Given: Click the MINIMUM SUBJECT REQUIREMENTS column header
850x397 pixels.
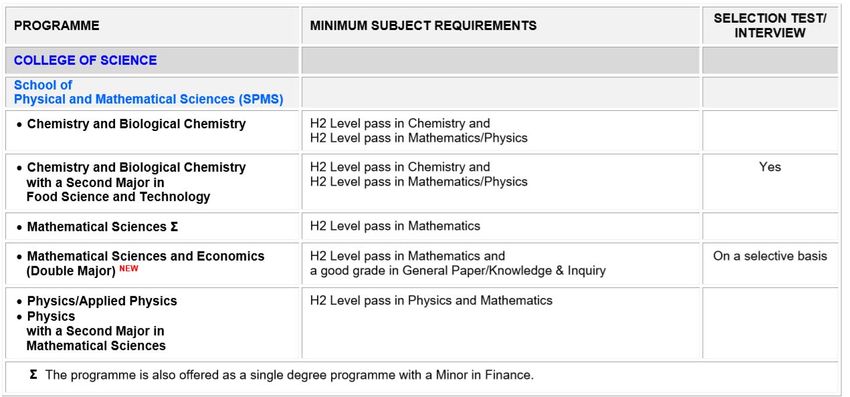Looking at the screenshot, I should pos(423,25).
